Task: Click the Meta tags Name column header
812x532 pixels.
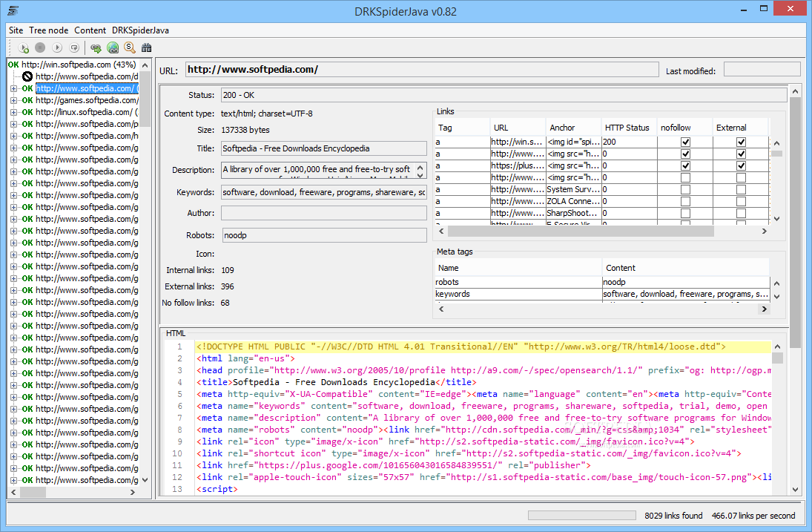Action: (x=518, y=268)
